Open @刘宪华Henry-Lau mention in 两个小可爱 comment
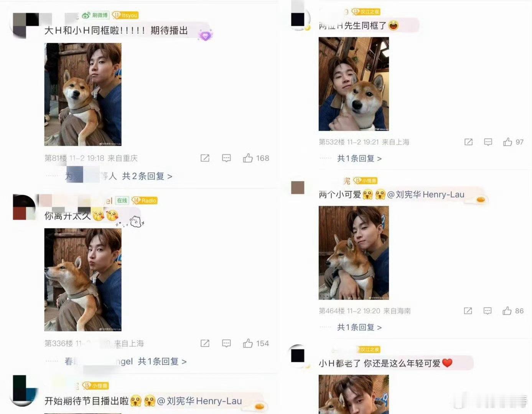This screenshot has height=414, width=532. tap(426, 194)
